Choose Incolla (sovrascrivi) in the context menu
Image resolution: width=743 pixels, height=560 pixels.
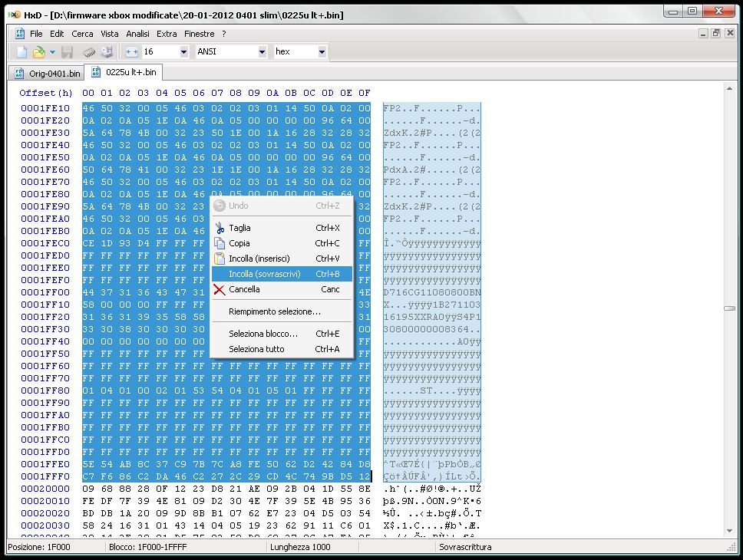pos(282,274)
